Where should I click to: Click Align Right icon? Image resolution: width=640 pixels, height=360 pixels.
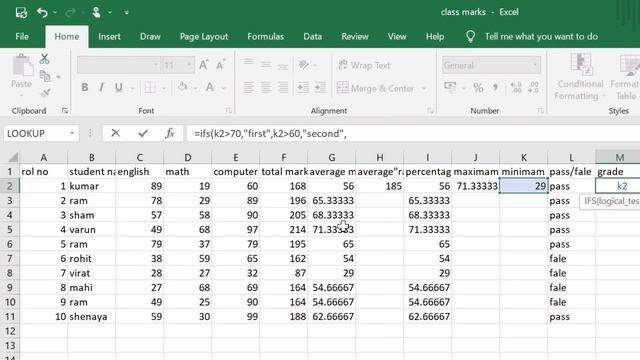[282, 87]
